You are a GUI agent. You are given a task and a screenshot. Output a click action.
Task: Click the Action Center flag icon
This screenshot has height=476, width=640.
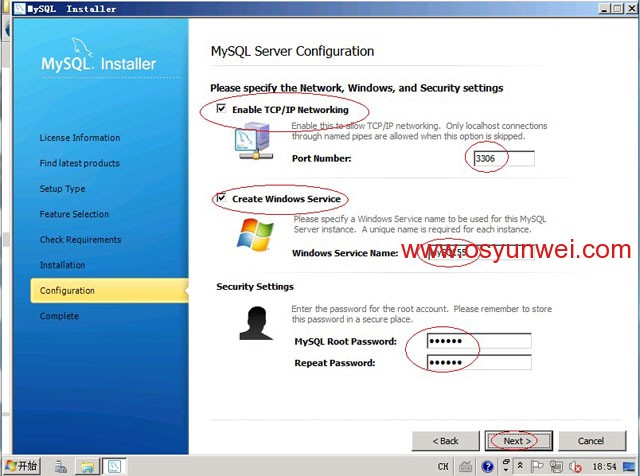tap(537, 466)
